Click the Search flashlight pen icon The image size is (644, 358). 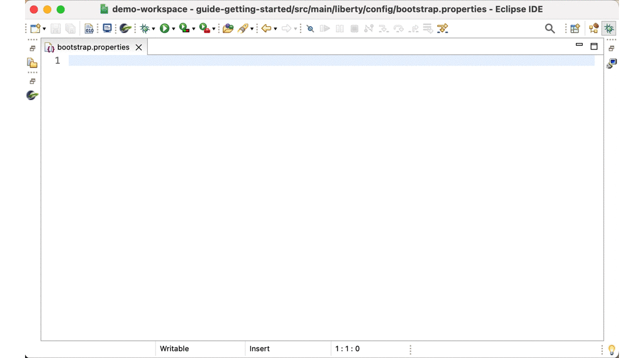pyautogui.click(x=243, y=29)
